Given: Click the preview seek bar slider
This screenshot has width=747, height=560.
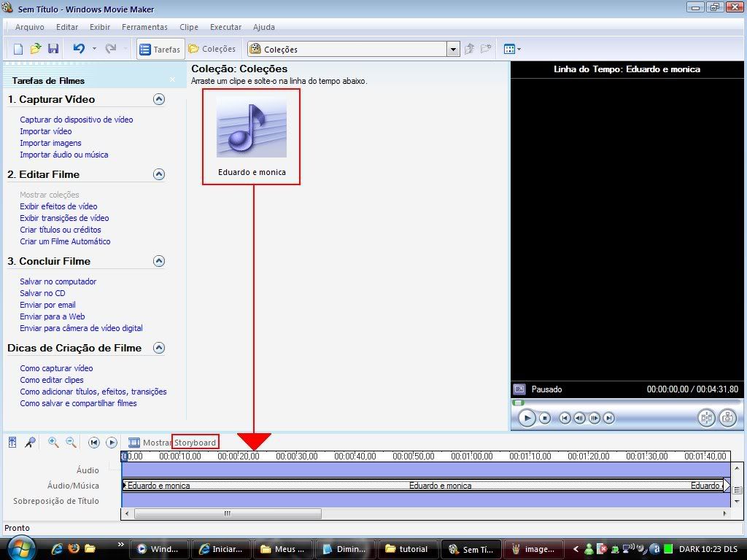Looking at the screenshot, I should (518, 402).
